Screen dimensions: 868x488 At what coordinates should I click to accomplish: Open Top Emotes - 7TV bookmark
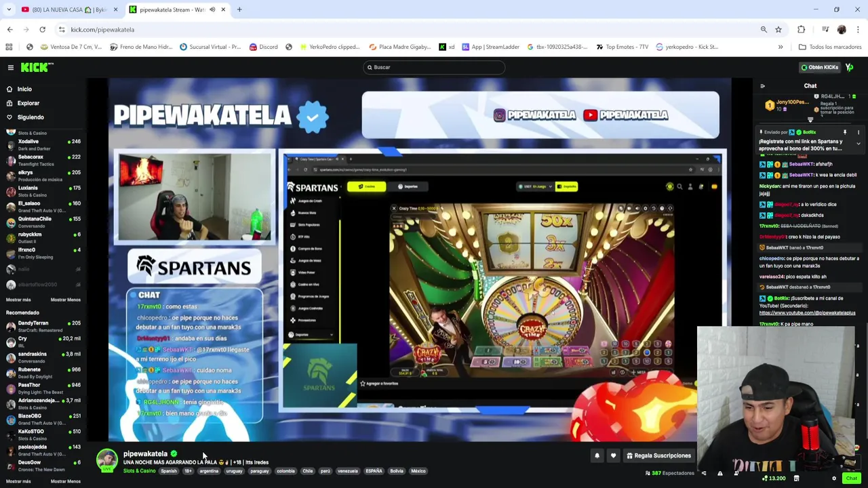[x=621, y=47]
